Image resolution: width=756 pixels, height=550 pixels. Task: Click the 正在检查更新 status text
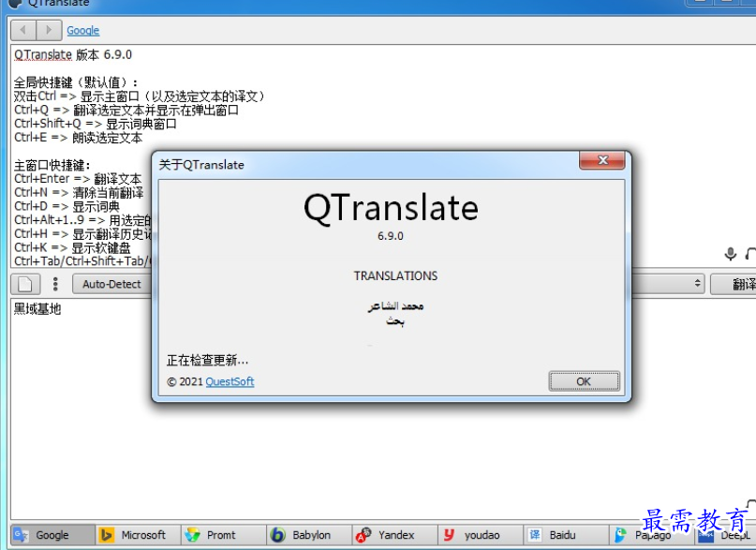click(x=207, y=360)
